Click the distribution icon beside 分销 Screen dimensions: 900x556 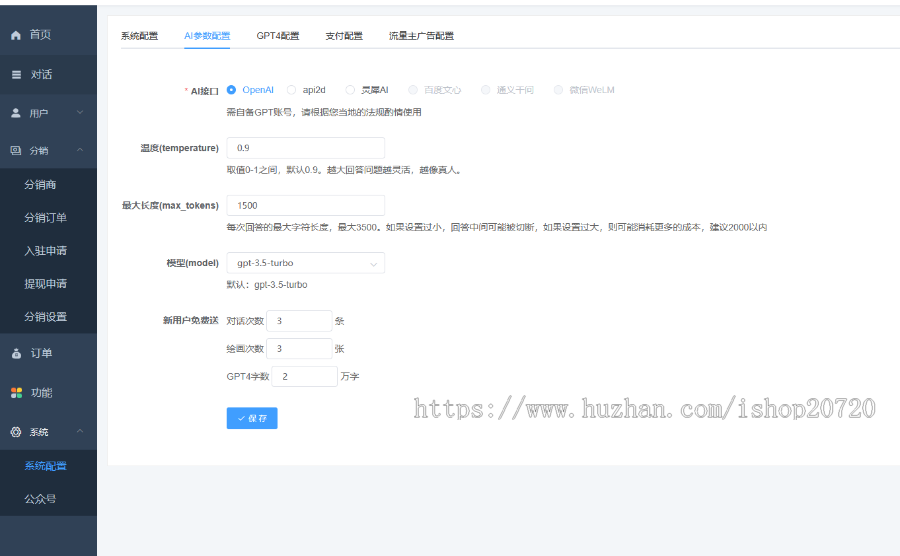coord(16,150)
